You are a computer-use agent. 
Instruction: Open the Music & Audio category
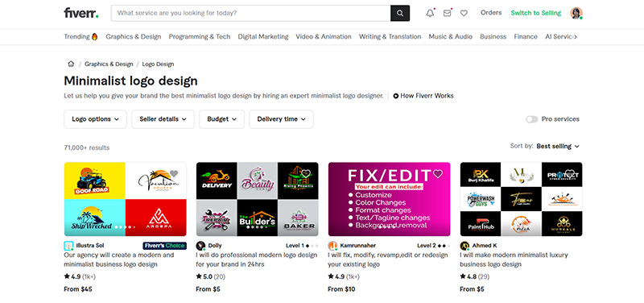(x=451, y=36)
